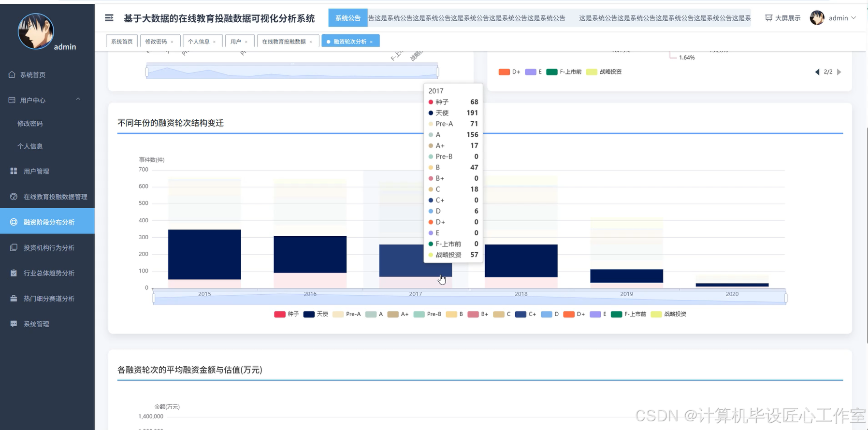Screen dimensions: 868x430
Task: Click the 大屏展示 screen icon
Action: [769, 18]
